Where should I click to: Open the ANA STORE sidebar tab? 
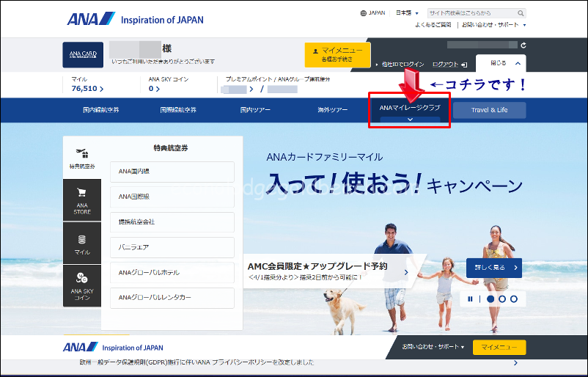coord(82,200)
